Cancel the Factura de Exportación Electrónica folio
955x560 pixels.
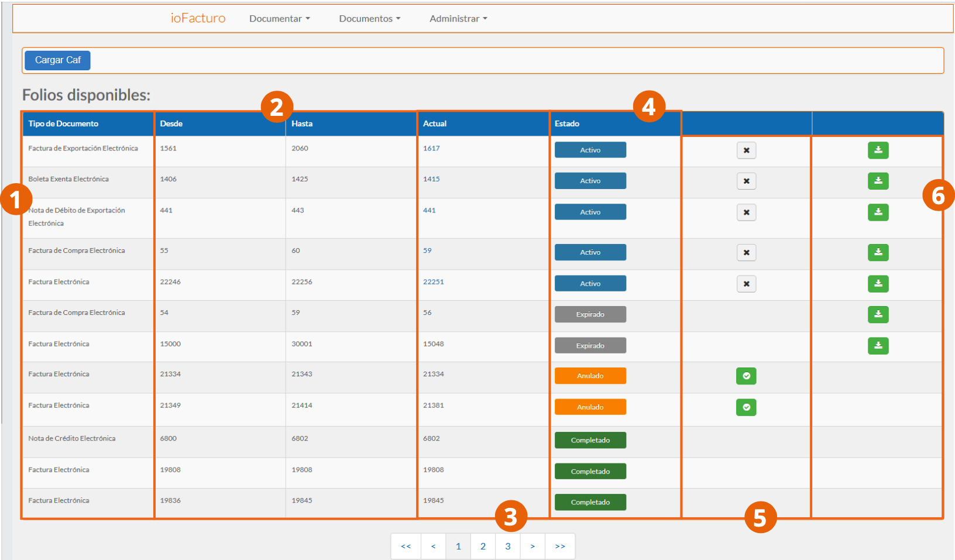(746, 150)
